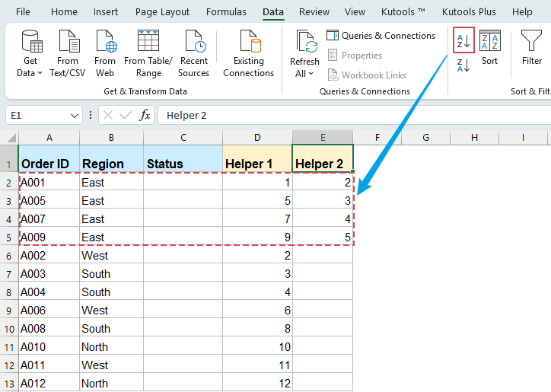
Task: Open the Kutools Plus tab
Action: [469, 12]
